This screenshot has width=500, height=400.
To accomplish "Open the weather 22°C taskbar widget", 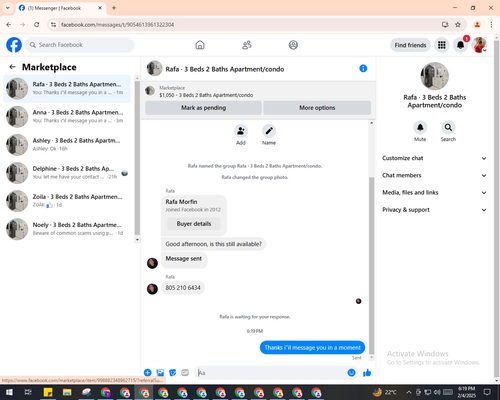I will pos(385,392).
